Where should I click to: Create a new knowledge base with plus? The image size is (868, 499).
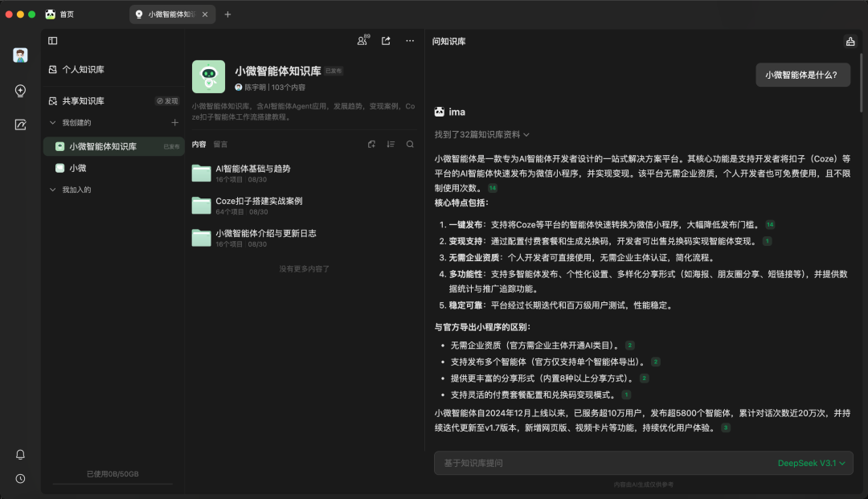pyautogui.click(x=174, y=123)
